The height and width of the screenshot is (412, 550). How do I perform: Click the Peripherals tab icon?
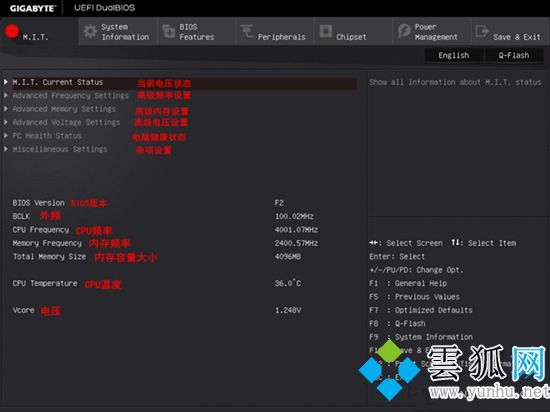247,31
